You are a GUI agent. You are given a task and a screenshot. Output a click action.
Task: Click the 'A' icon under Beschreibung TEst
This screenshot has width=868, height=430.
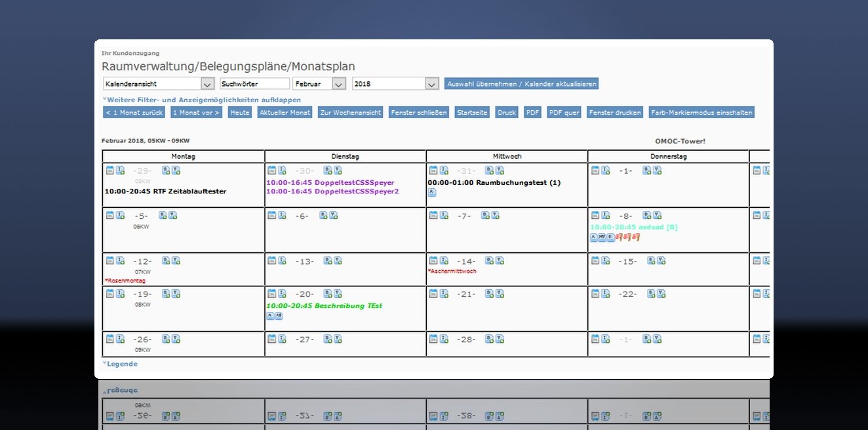270,316
